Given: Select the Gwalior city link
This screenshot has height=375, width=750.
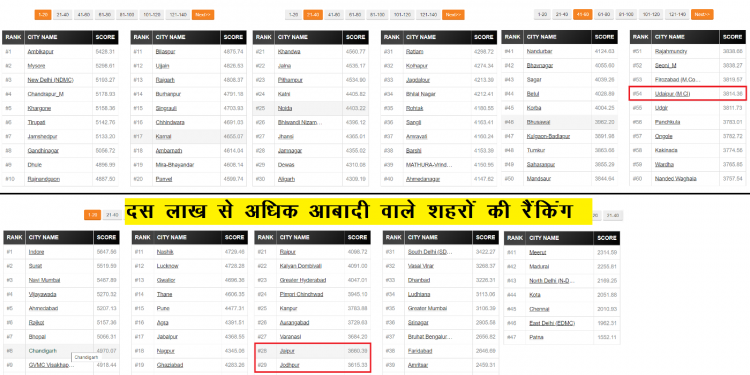Looking at the screenshot, I should pyautogui.click(x=166, y=280).
